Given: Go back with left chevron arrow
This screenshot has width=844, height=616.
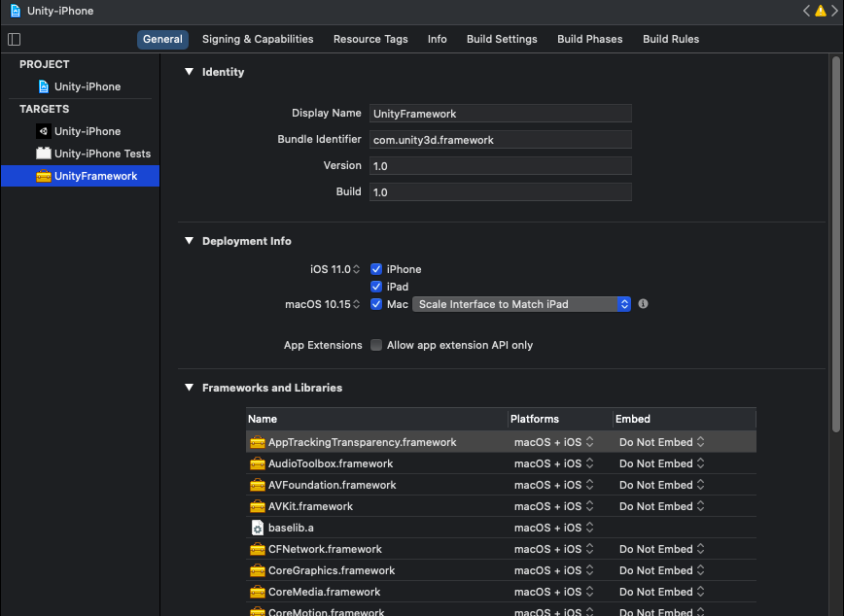Looking at the screenshot, I should coord(806,11).
